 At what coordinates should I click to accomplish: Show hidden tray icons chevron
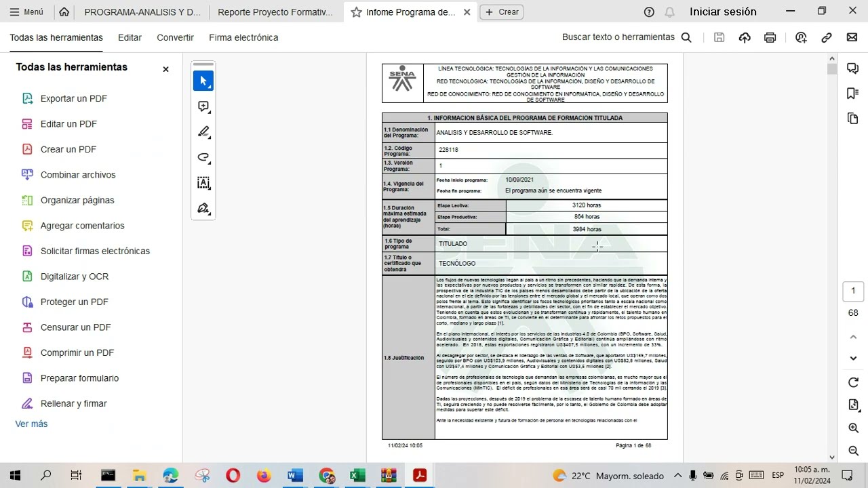pos(677,476)
